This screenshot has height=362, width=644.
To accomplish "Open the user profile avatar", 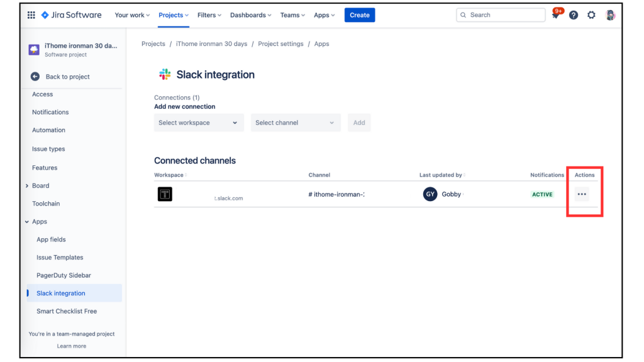I will tap(610, 15).
